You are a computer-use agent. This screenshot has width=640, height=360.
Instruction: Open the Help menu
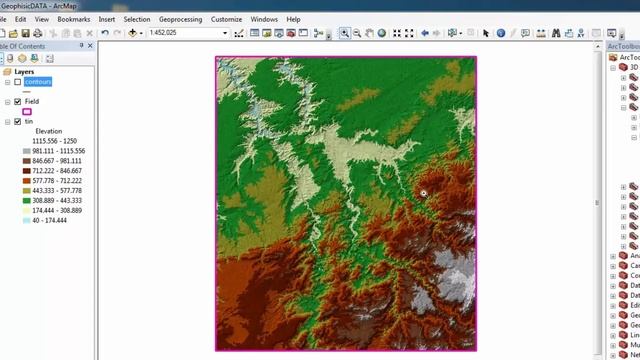coord(293,19)
